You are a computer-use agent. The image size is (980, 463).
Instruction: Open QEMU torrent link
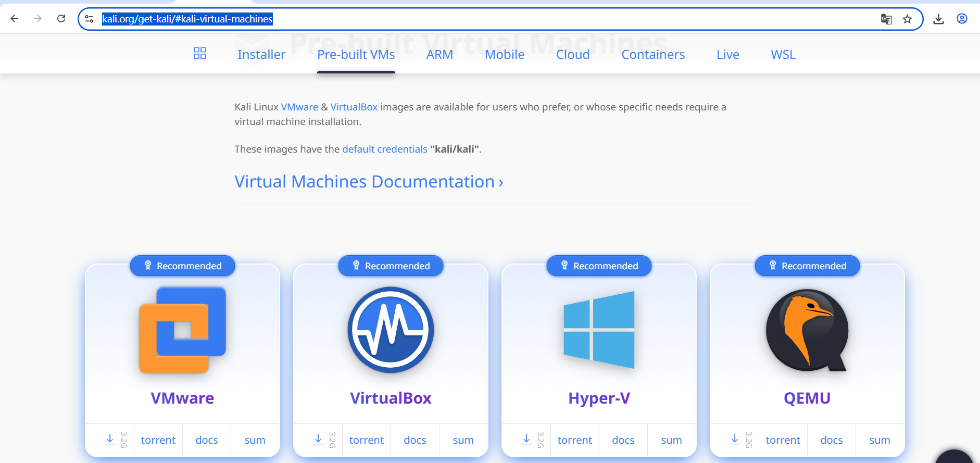pos(783,440)
